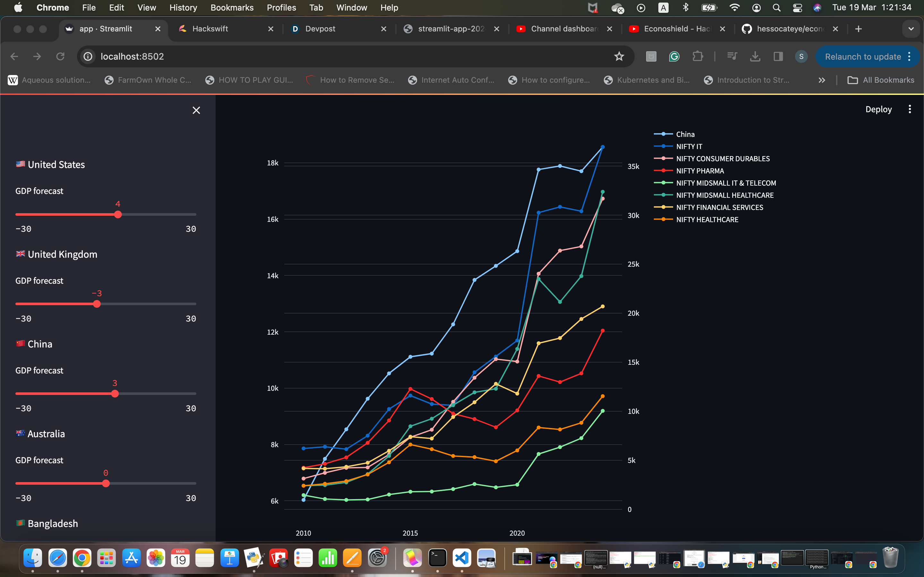The height and width of the screenshot is (577, 924).
Task: Click the United Kingdom GDP slider handle
Action: [x=97, y=304]
